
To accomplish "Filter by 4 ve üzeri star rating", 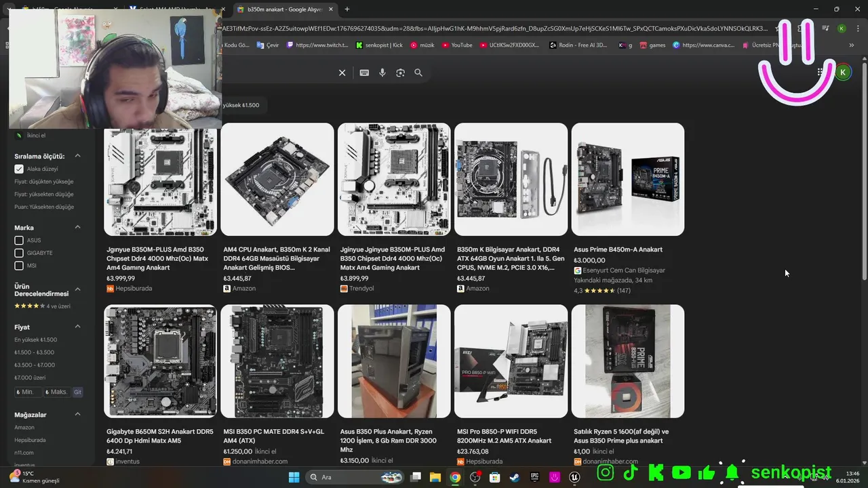I will (42, 306).
